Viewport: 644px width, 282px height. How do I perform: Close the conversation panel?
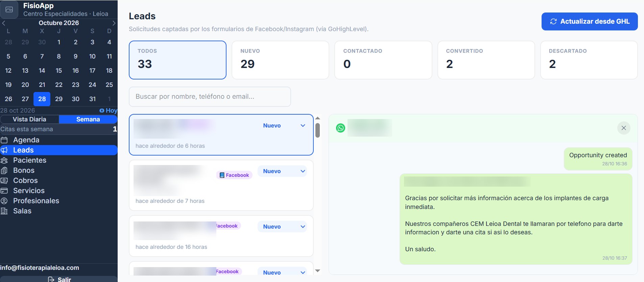(x=624, y=128)
